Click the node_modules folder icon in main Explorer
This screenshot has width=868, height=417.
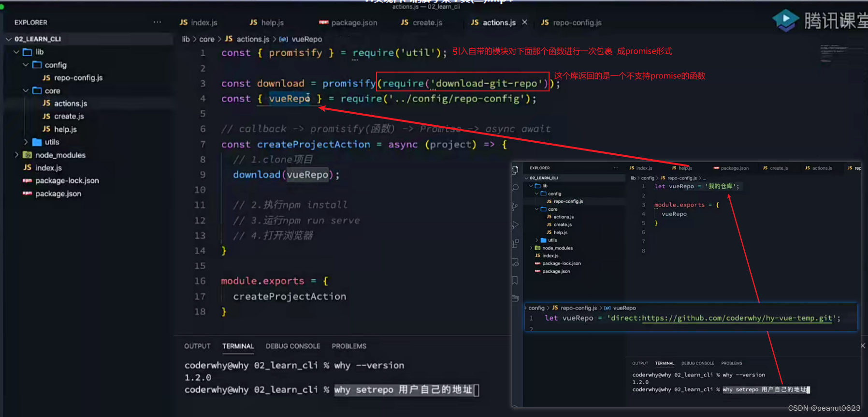click(x=28, y=155)
